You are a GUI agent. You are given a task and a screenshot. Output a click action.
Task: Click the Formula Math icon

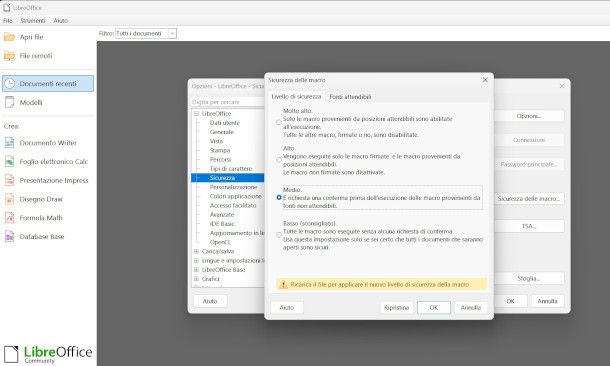9,217
